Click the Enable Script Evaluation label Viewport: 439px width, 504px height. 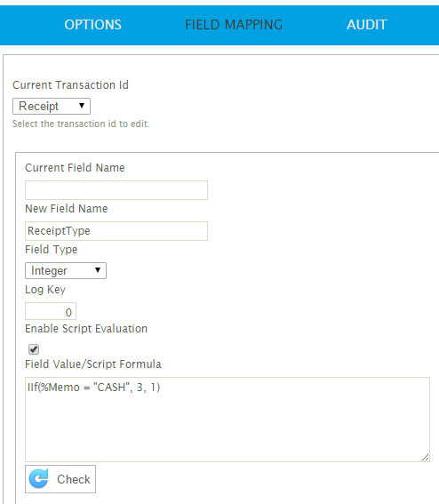coord(86,329)
